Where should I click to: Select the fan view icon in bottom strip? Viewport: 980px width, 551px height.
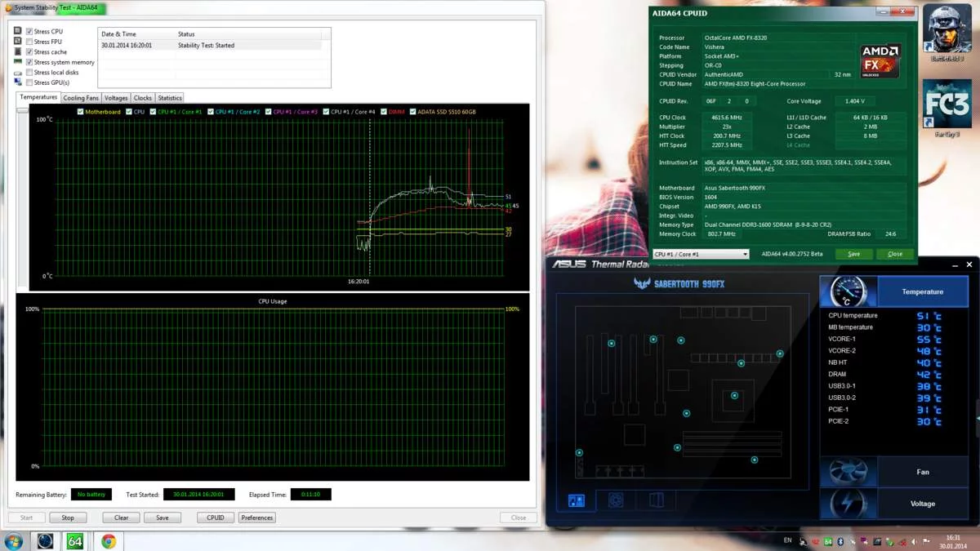tap(616, 500)
